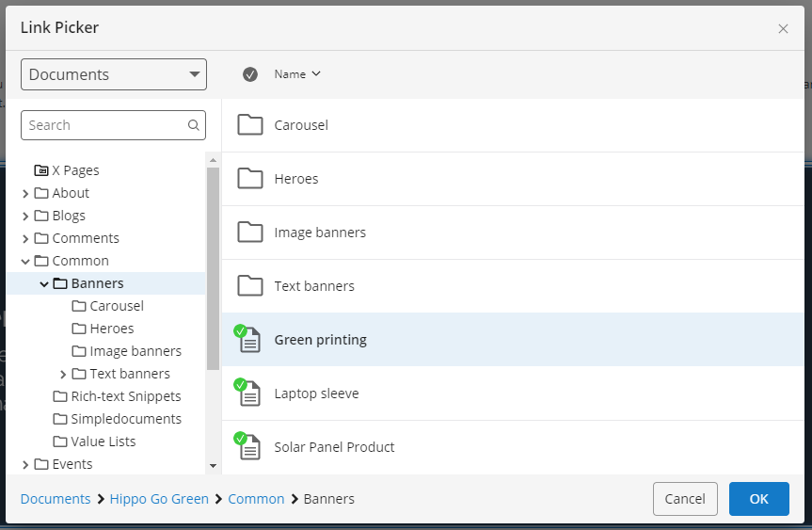Expand the Text banners tree node
812x530 pixels.
point(63,374)
